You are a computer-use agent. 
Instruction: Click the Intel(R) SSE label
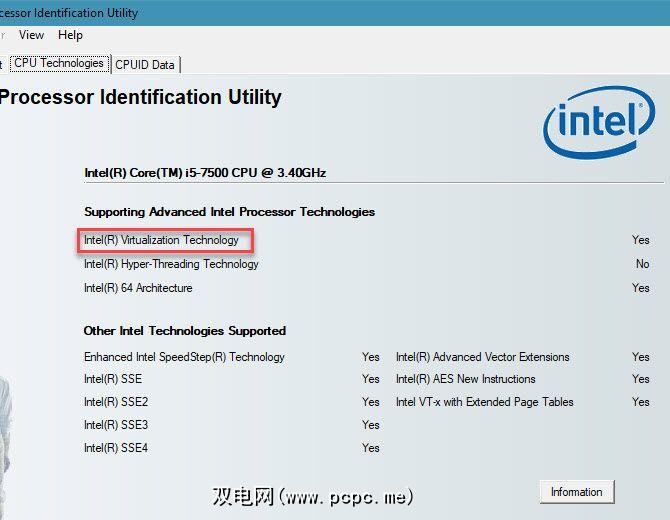click(x=113, y=379)
